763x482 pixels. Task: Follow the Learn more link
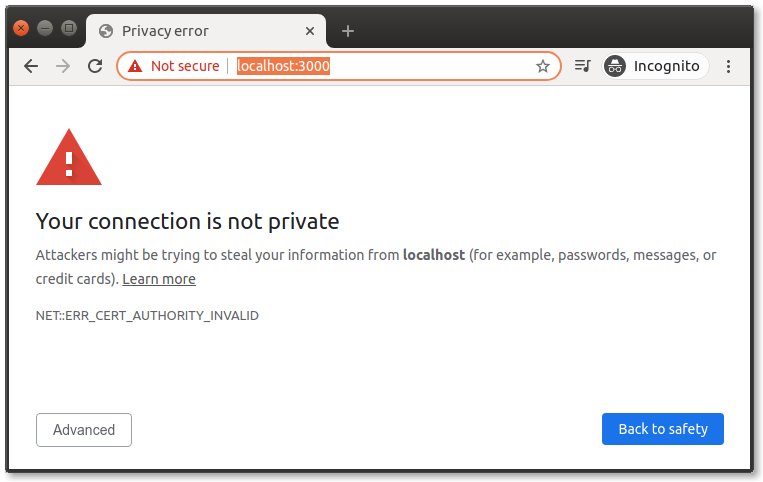point(159,279)
